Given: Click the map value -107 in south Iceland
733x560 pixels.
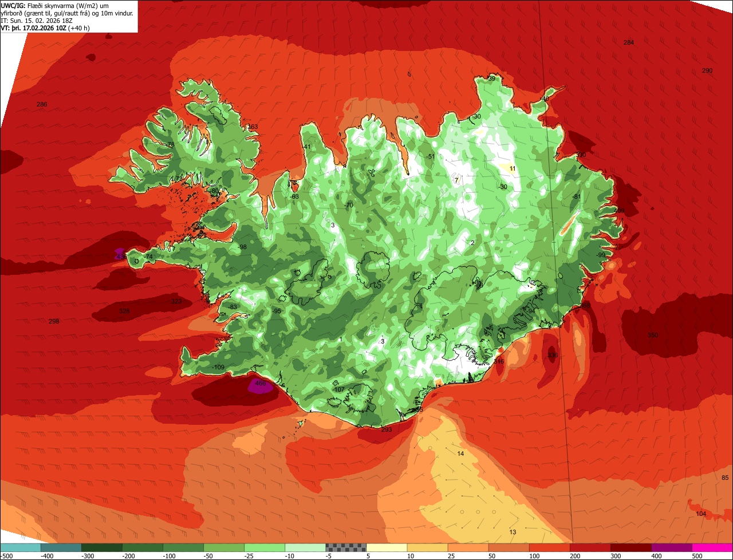Looking at the screenshot, I should (x=339, y=389).
